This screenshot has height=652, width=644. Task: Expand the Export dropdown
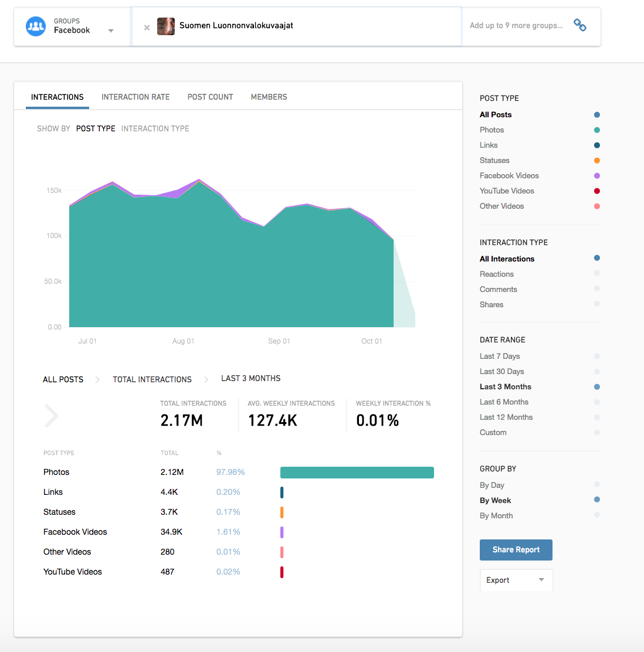click(x=516, y=580)
